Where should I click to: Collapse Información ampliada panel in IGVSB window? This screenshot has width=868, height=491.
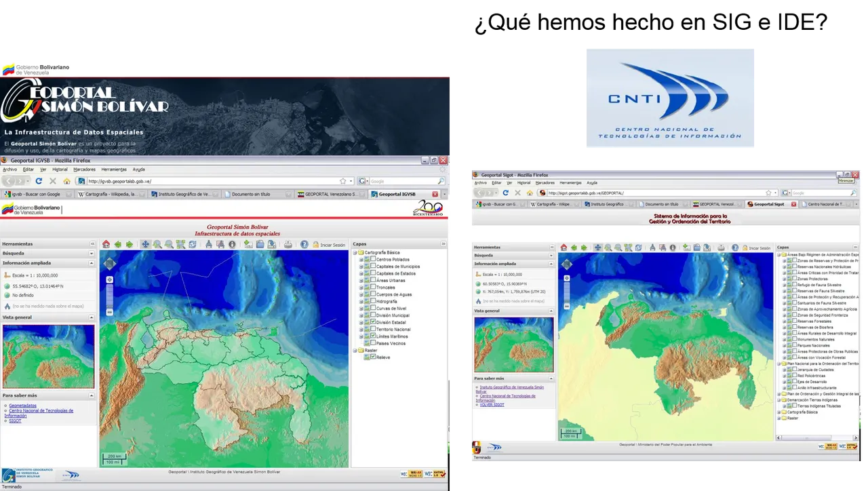[x=92, y=263]
